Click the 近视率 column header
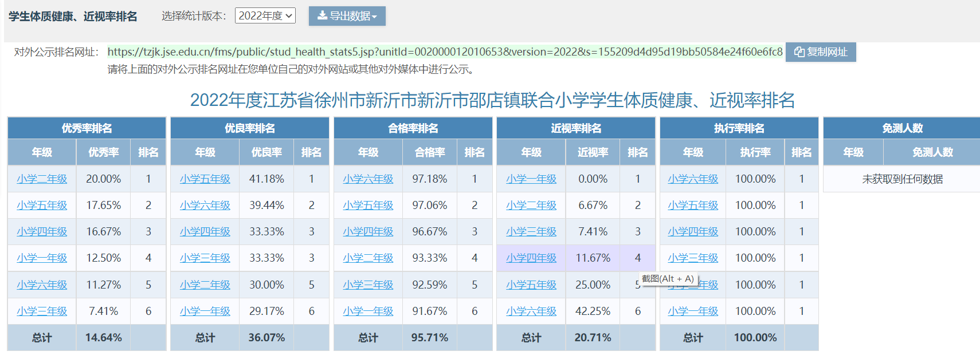The image size is (980, 359). click(593, 152)
